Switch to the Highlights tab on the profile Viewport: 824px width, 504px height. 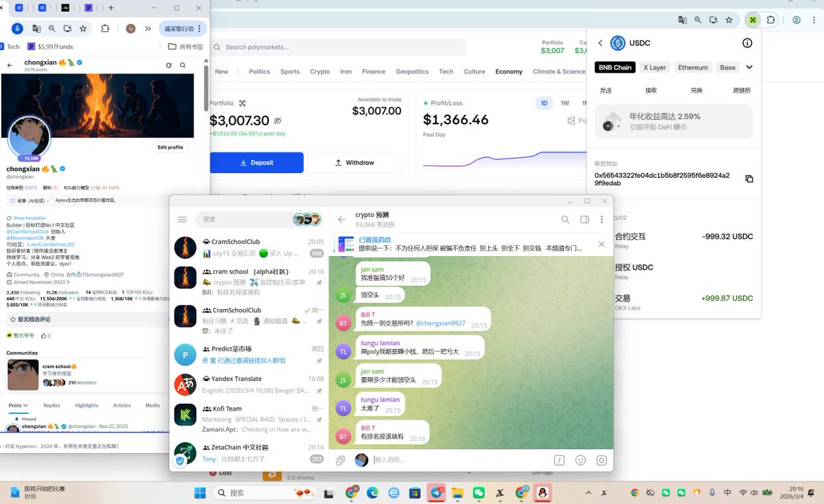pyautogui.click(x=87, y=406)
